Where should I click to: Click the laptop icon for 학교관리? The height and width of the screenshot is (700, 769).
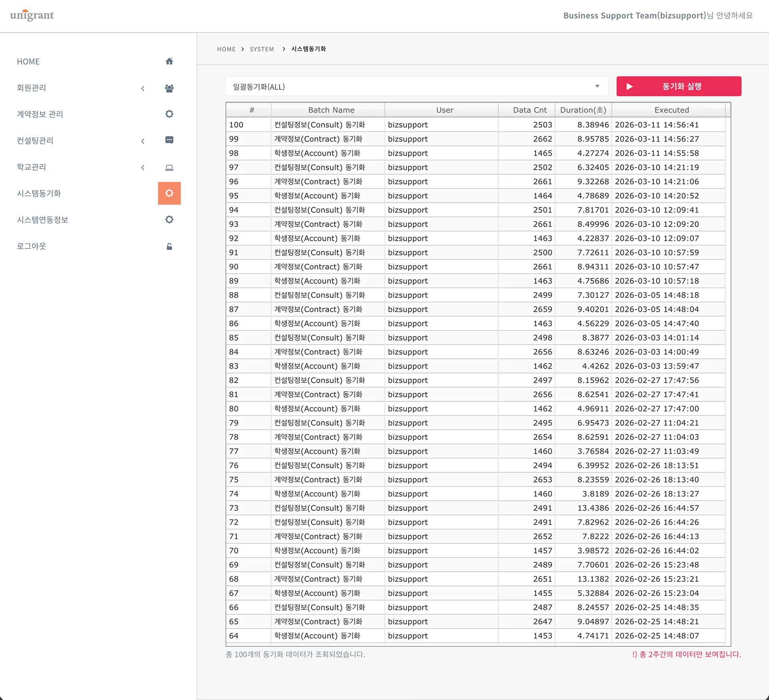pyautogui.click(x=169, y=167)
